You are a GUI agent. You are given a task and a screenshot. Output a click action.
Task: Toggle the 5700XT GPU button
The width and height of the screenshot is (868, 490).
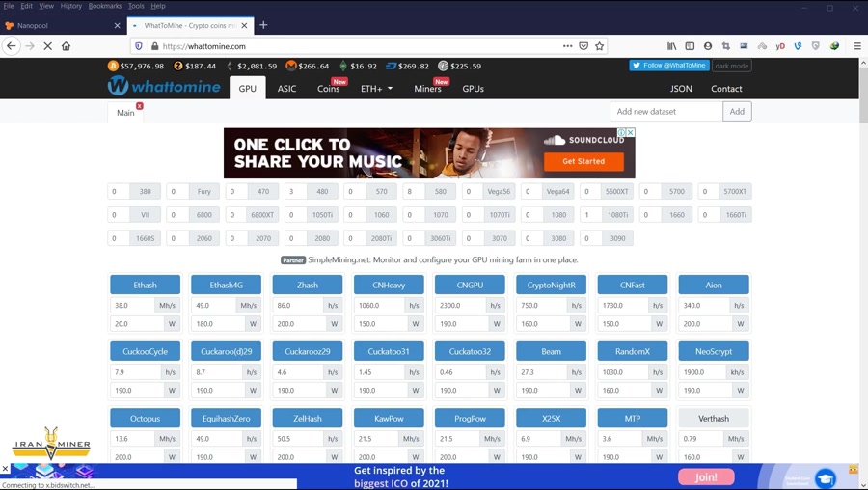(x=735, y=191)
